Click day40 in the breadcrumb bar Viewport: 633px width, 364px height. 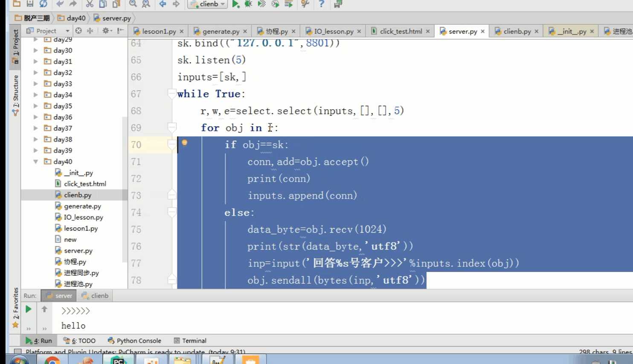coord(71,18)
